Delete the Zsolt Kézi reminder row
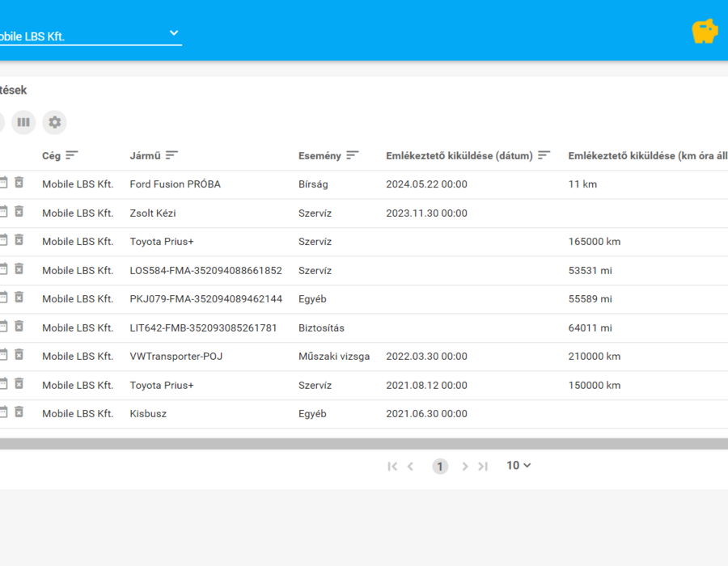 click(19, 212)
